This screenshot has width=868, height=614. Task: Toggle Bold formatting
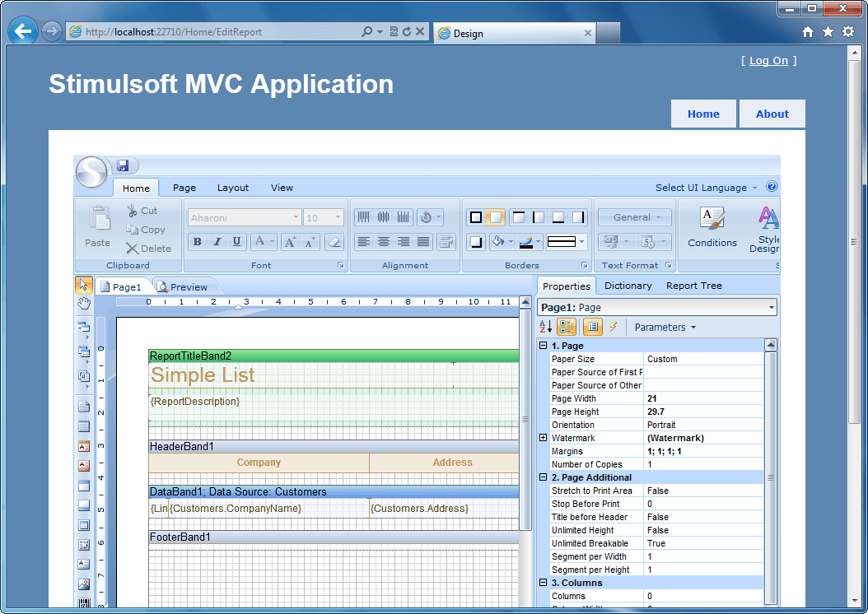point(198,242)
